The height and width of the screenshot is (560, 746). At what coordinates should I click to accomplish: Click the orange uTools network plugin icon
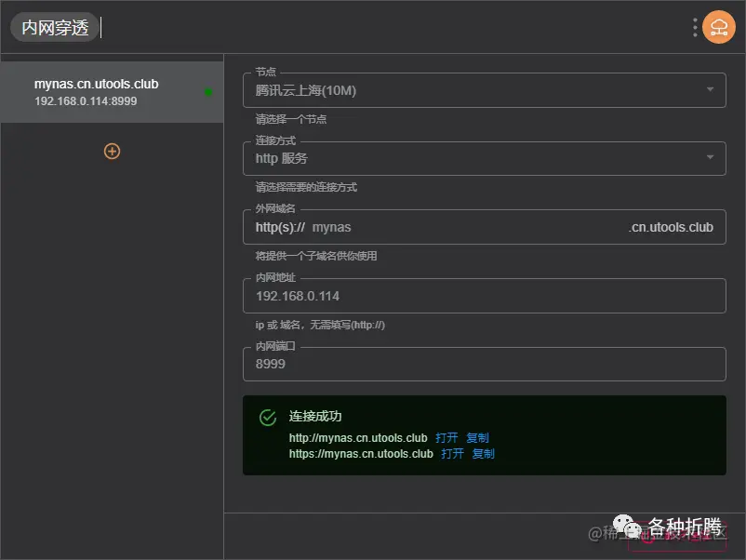click(718, 27)
